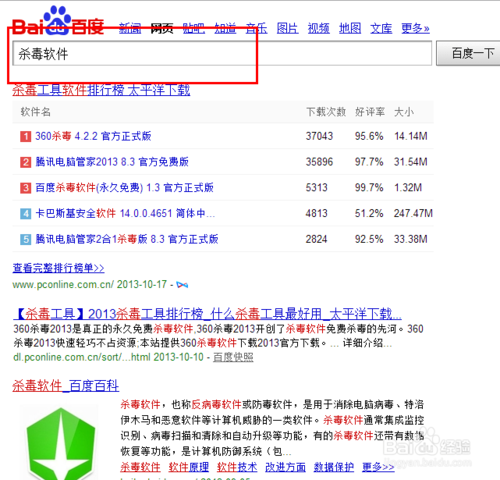500x480 pixels.
Task: Click download count 2824
Action: coord(316,239)
